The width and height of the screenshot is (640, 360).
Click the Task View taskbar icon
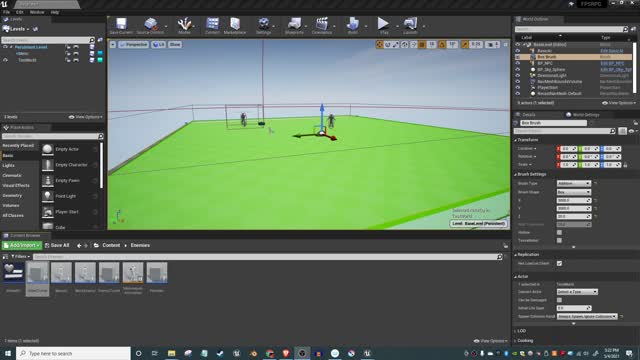tap(155, 353)
